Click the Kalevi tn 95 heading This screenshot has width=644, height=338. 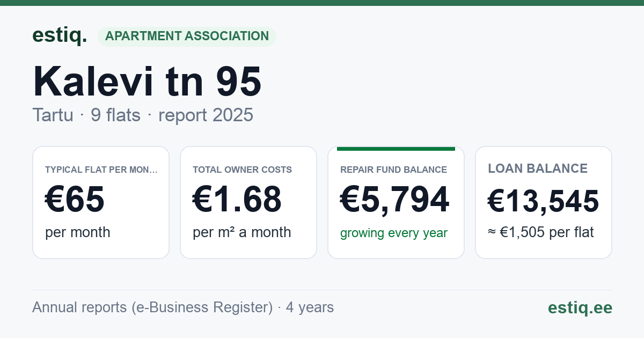[147, 82]
